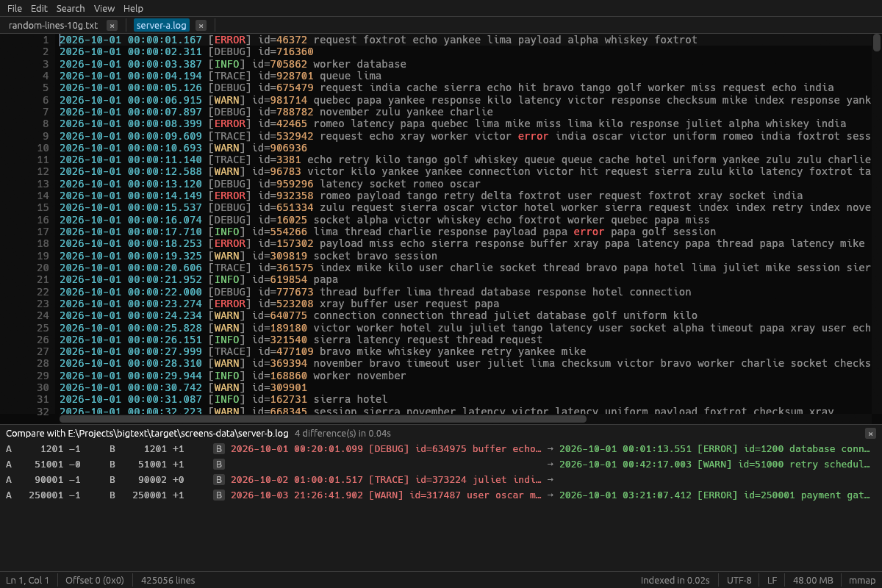
Task: Click the B badge in the 1201 diff row
Action: (219, 448)
